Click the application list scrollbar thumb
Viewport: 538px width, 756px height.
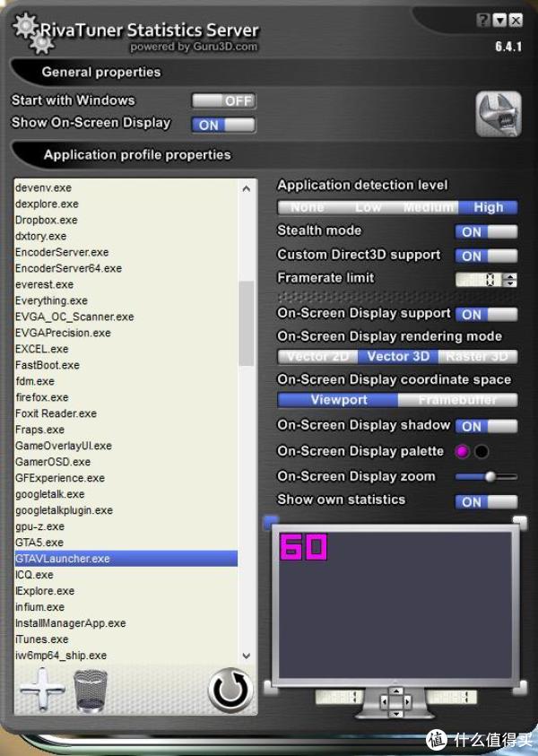[x=247, y=324]
